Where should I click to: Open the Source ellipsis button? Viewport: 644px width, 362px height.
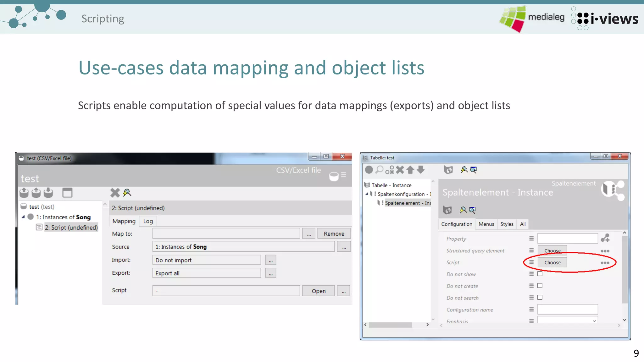tap(344, 247)
